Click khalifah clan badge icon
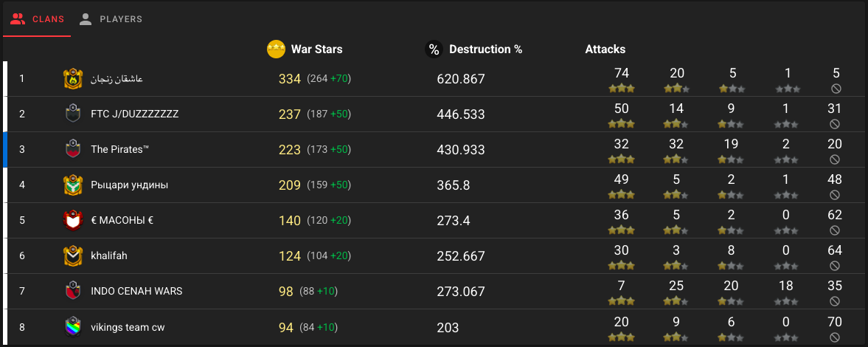Viewport: 868px width, 347px height. (72, 255)
